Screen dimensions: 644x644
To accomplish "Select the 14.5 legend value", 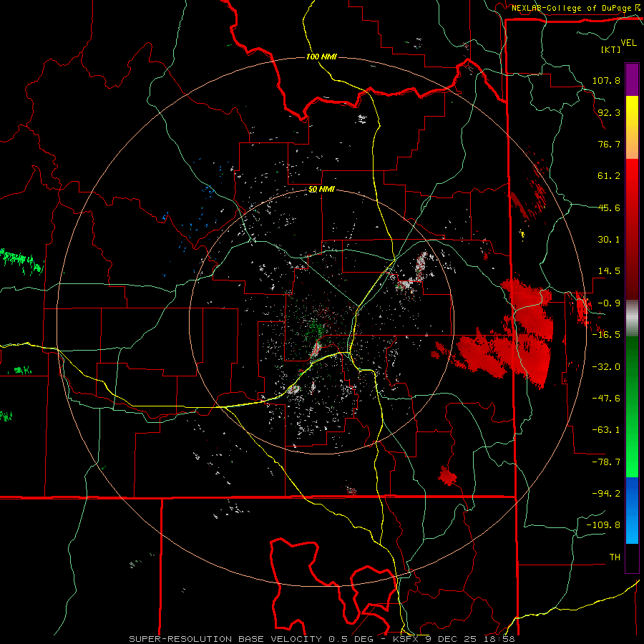I will [x=609, y=271].
